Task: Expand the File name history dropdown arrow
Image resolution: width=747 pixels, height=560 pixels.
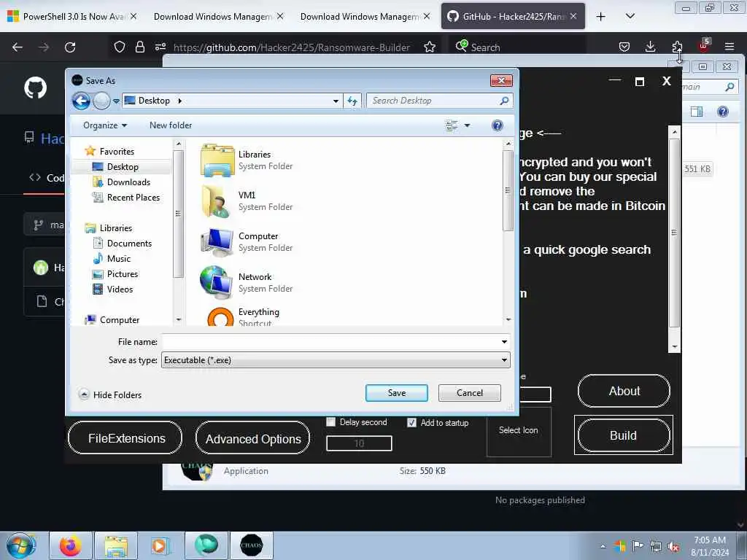Action: [x=504, y=341]
